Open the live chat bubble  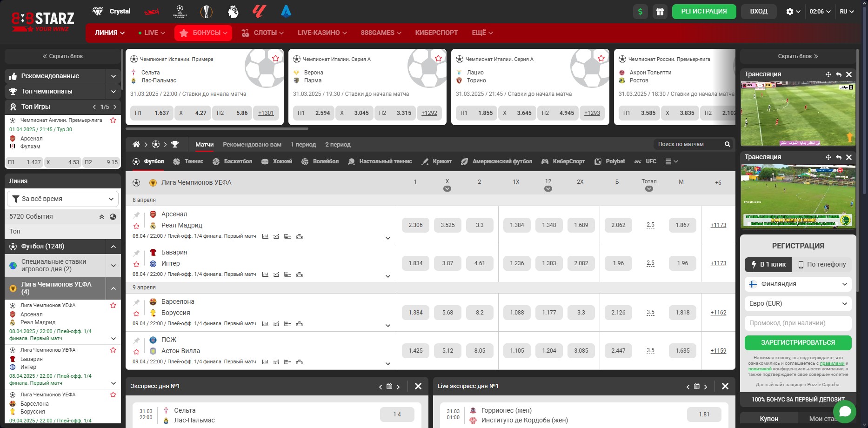(x=845, y=412)
